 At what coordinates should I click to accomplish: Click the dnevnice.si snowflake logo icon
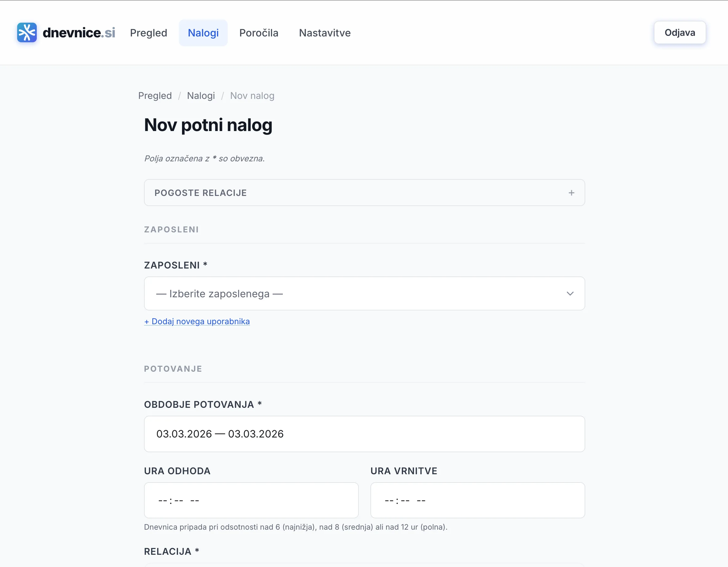click(x=27, y=33)
